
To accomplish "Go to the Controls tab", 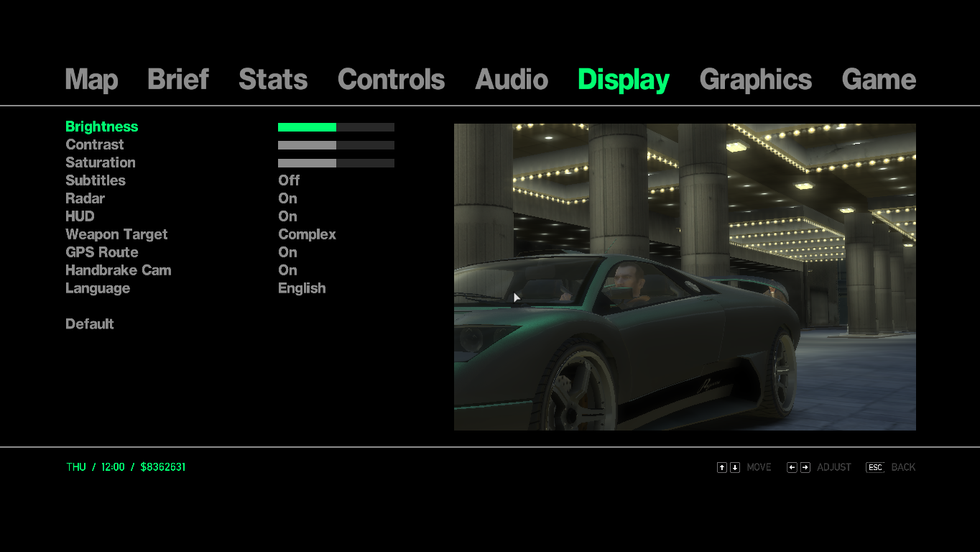I will (x=391, y=79).
